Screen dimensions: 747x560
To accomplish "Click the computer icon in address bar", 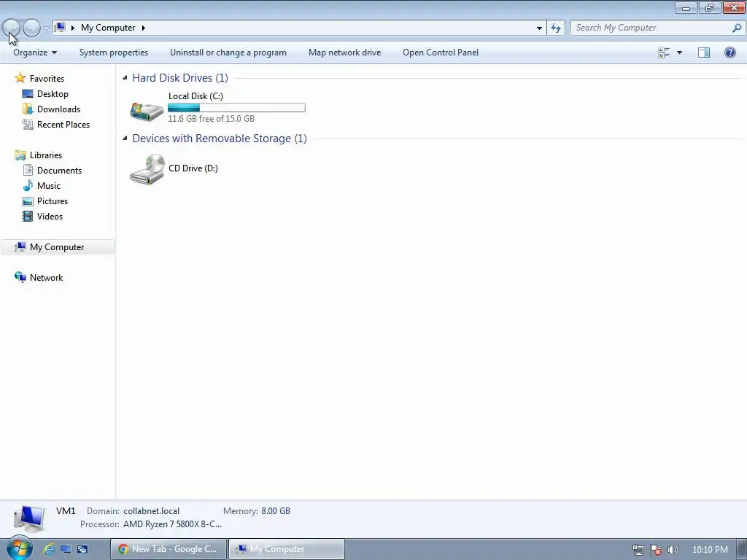I will pos(60,28).
